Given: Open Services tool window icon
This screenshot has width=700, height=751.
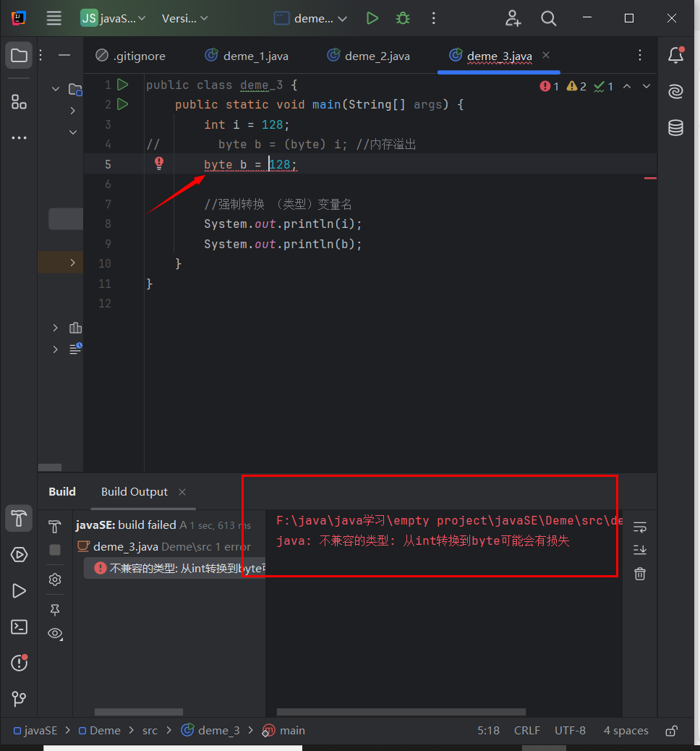Looking at the screenshot, I should [19, 555].
